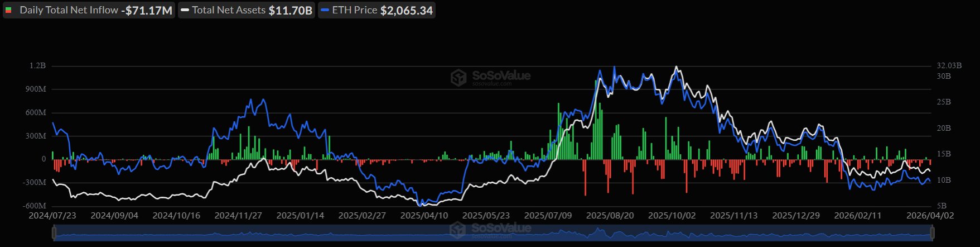This screenshot has height=247, width=980.
Task: Click the -$71.17M net inflow value
Action: pos(147,11)
